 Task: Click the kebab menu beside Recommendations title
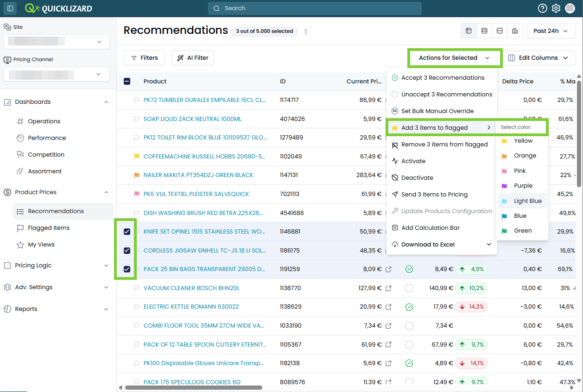click(x=306, y=32)
